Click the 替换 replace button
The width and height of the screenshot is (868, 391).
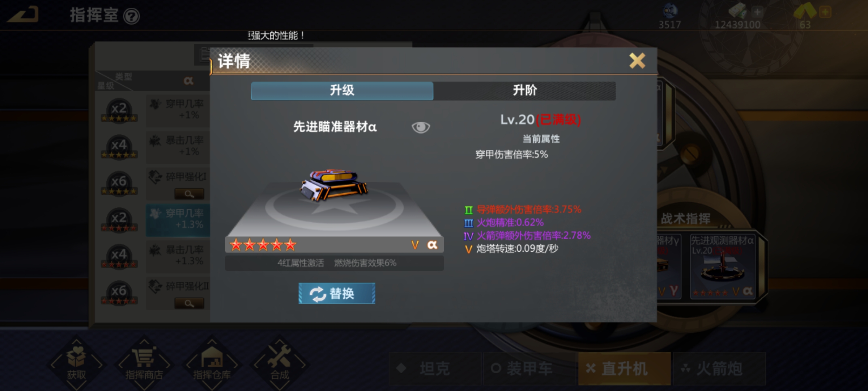click(337, 293)
